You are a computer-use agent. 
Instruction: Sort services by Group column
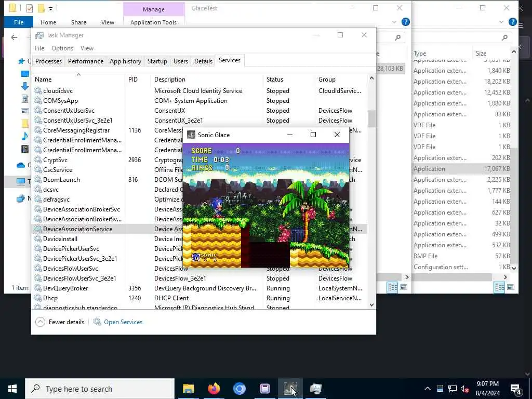pyautogui.click(x=341, y=79)
